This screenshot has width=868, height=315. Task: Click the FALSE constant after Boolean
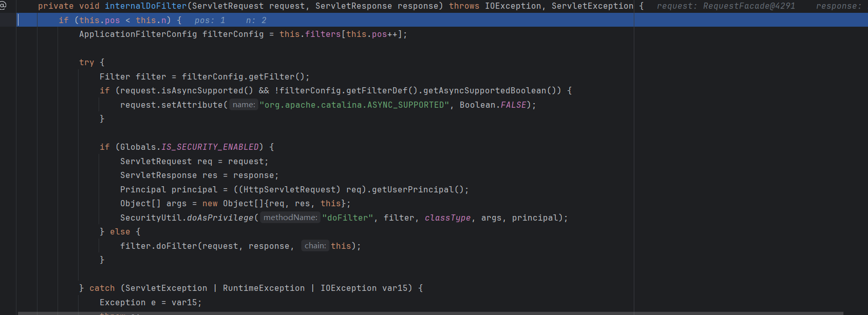(x=513, y=105)
